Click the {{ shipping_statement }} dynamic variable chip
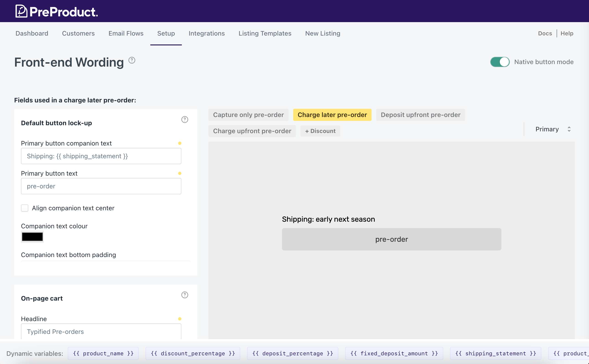Image resolution: width=589 pixels, height=364 pixels. click(495, 353)
